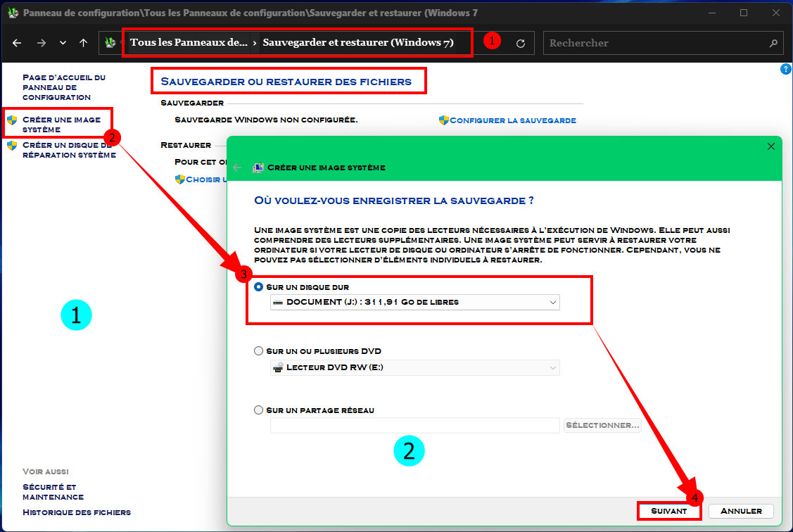The width and height of the screenshot is (793, 532).
Task: Open Créer un disque de réparation système
Action: click(x=69, y=150)
